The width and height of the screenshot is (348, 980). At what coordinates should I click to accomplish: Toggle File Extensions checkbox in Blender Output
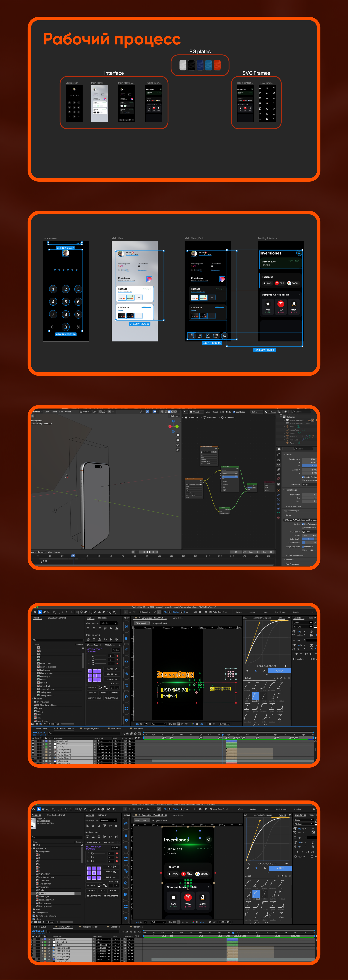point(303,524)
